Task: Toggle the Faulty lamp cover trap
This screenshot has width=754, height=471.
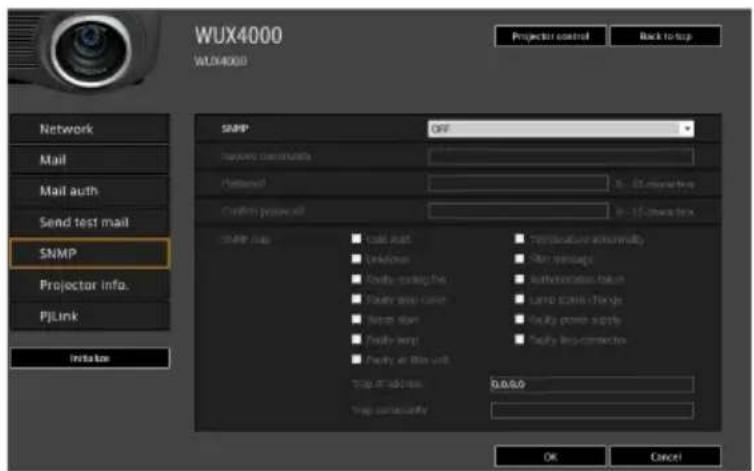Action: coord(356,299)
